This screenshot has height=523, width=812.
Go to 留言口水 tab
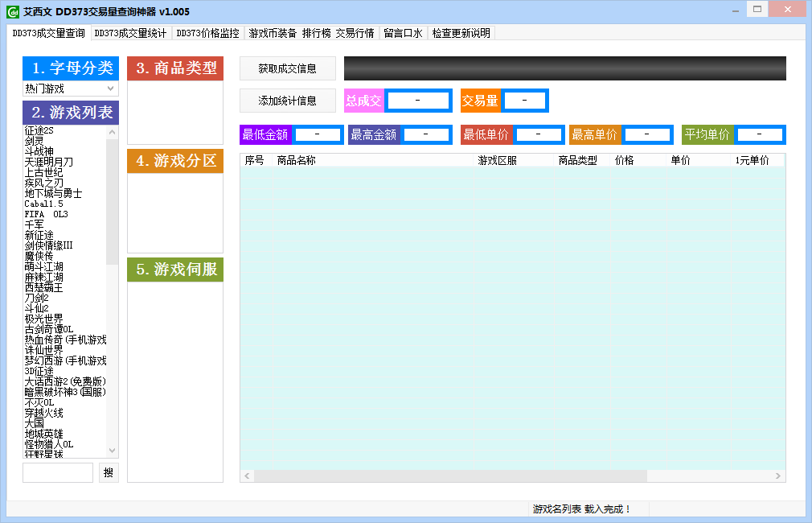click(x=403, y=33)
